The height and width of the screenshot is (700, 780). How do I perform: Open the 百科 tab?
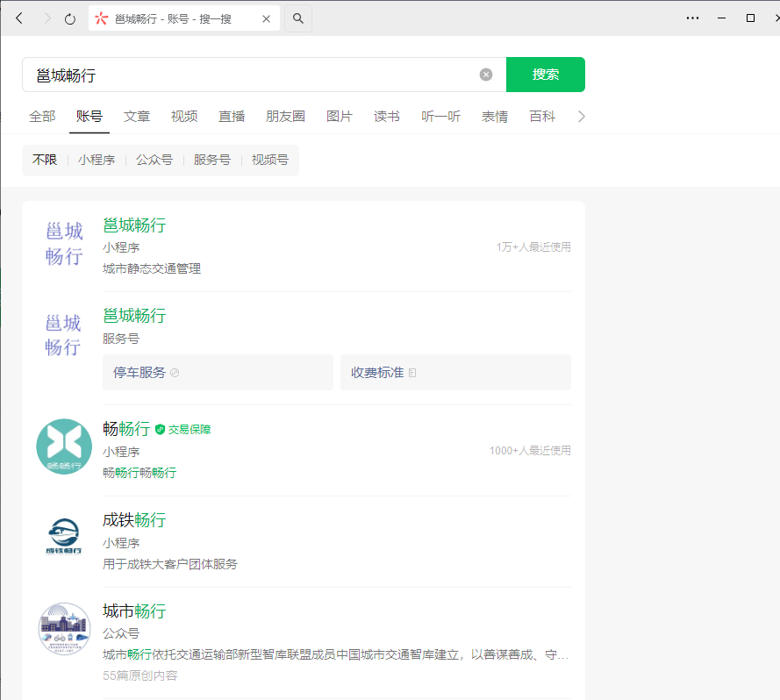(x=542, y=117)
